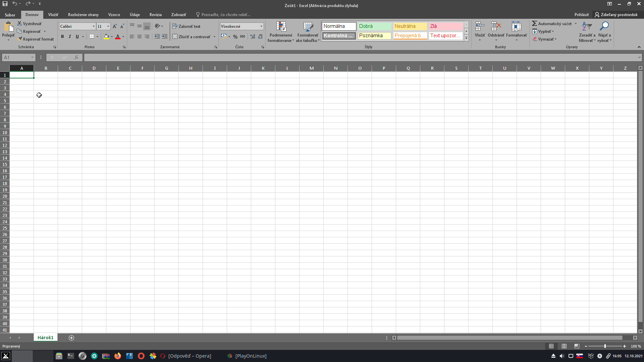
Task: Click the Prilepiť paste icon
Action: 8,27
